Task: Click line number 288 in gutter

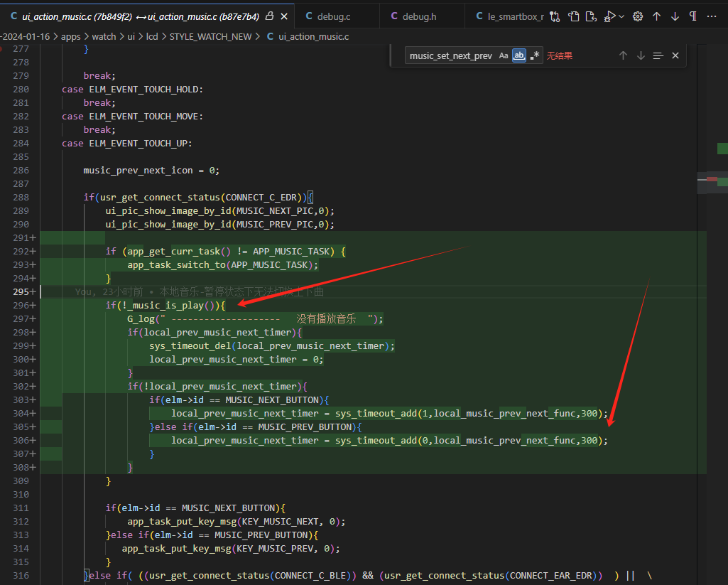Action: click(x=21, y=198)
